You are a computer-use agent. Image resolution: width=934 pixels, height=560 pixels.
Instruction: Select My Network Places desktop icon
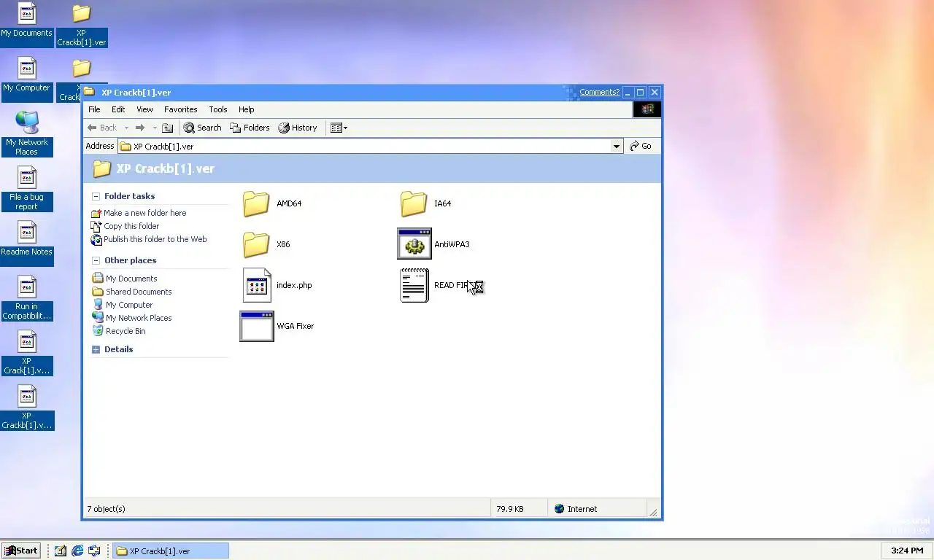pyautogui.click(x=27, y=122)
